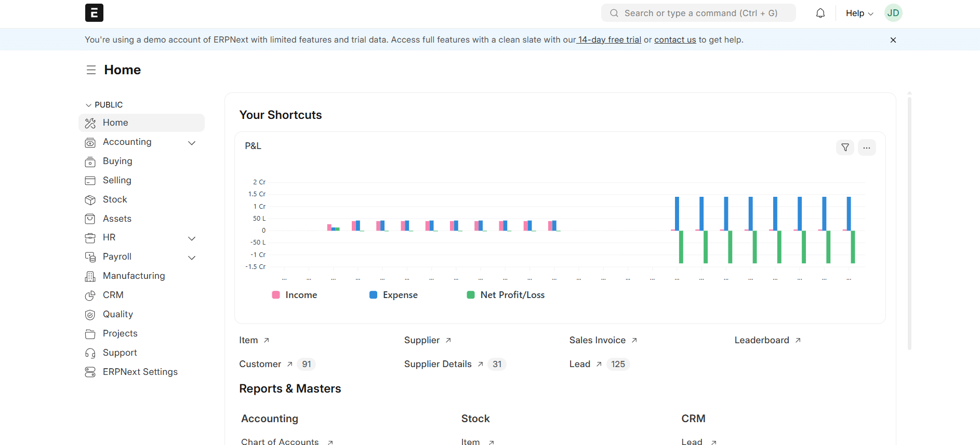Click the Support headset icon in sidebar
Screen dimensions: 980x445
90,353
